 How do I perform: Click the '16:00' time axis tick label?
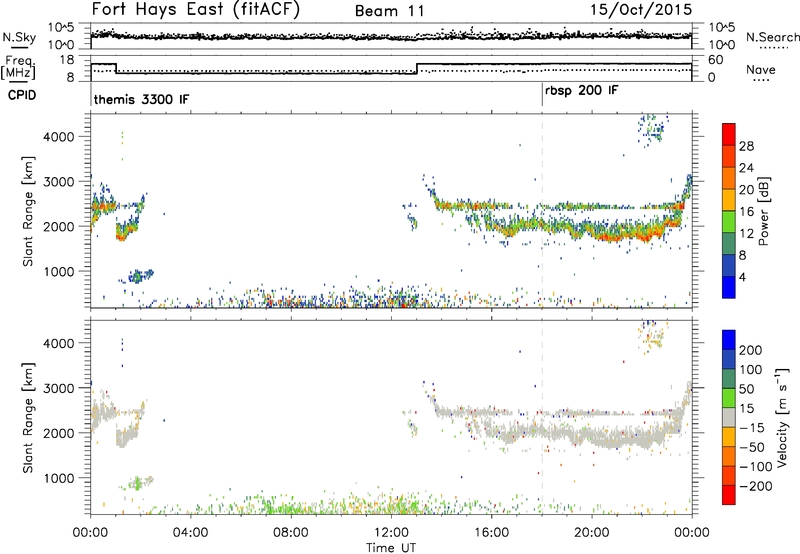click(491, 533)
